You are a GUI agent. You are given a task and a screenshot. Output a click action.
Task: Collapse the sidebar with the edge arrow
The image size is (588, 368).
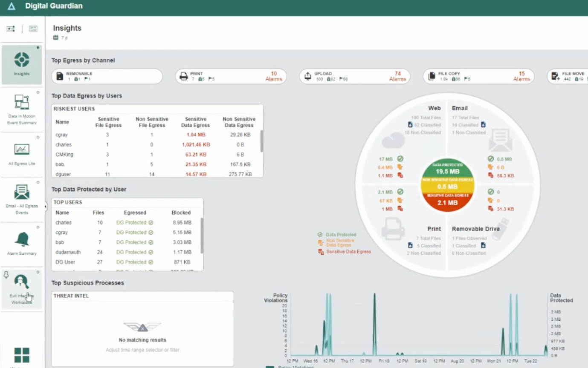(46, 207)
